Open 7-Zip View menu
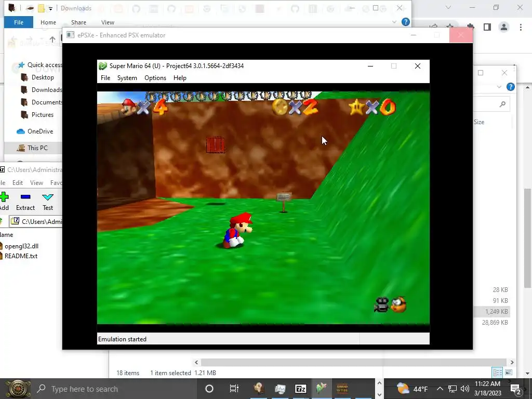This screenshot has height=399, width=532. click(36, 182)
